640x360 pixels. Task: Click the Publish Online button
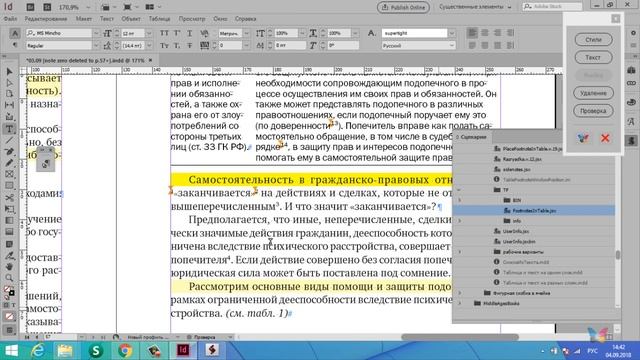[x=403, y=7]
